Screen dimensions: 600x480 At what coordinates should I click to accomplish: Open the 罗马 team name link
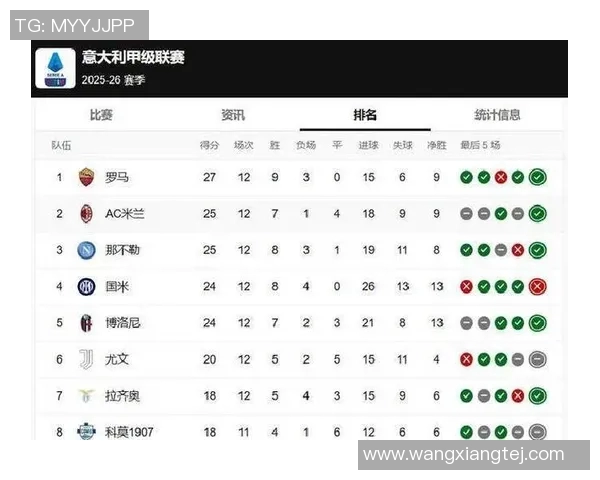(117, 178)
